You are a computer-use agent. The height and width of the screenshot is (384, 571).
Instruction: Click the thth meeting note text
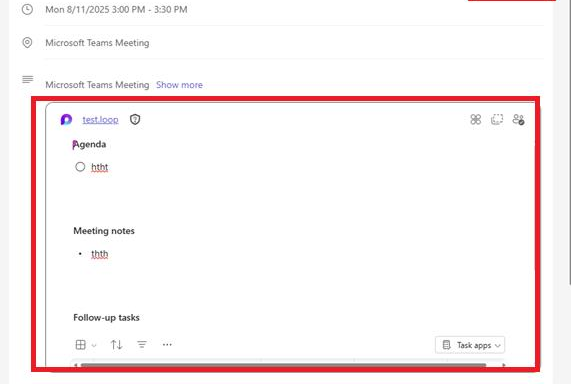pos(99,254)
